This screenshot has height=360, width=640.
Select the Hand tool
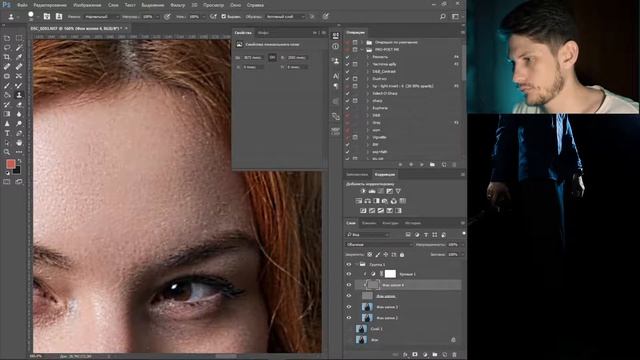tap(19, 142)
